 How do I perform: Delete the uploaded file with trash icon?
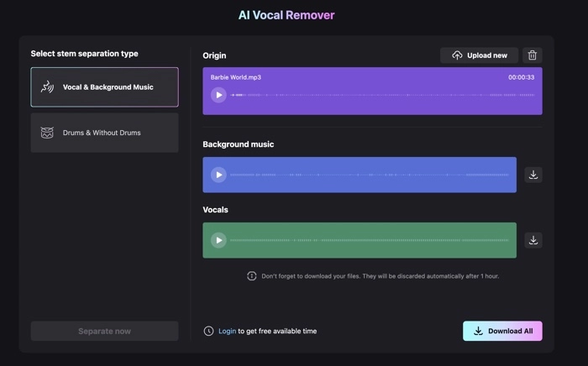pos(532,55)
